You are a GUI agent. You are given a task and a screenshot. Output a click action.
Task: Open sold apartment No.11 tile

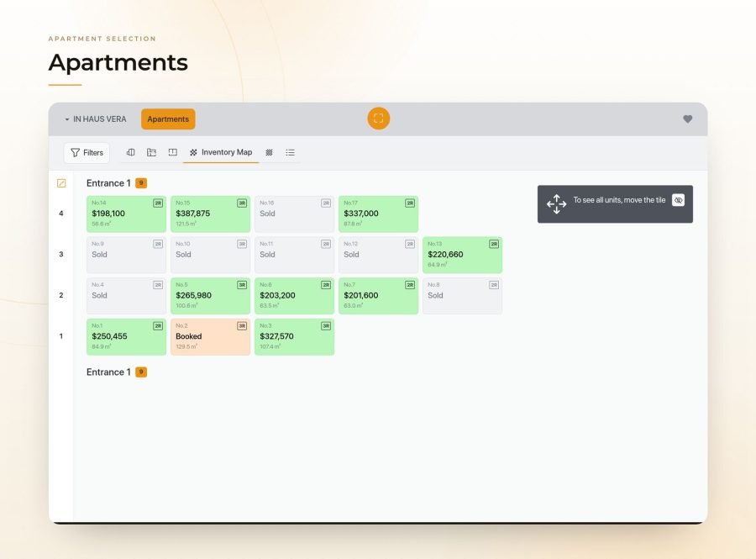click(x=294, y=255)
